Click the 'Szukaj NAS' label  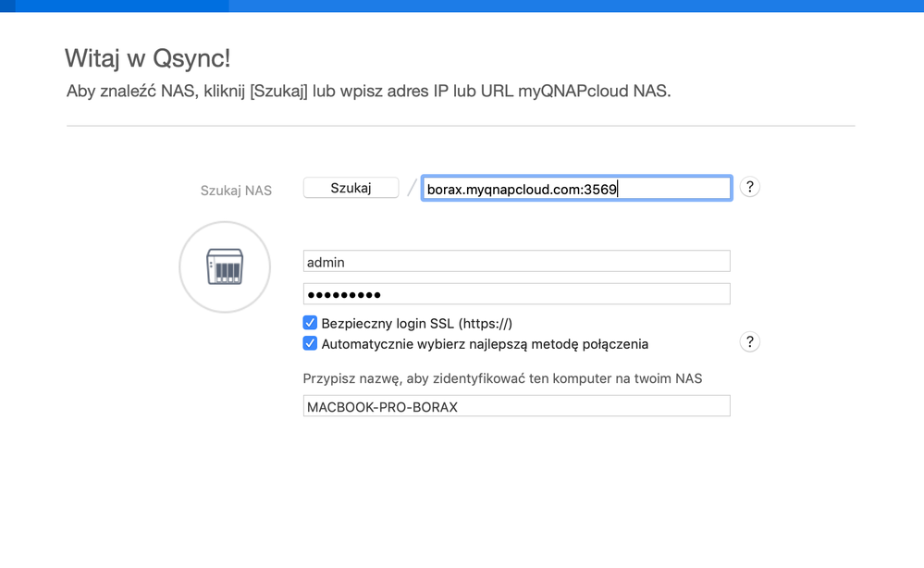pos(236,191)
